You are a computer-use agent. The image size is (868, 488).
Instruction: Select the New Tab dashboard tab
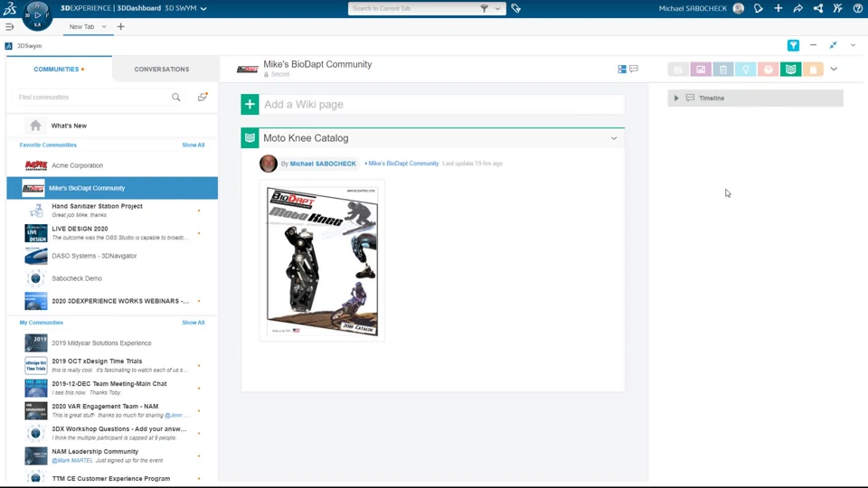pos(81,26)
